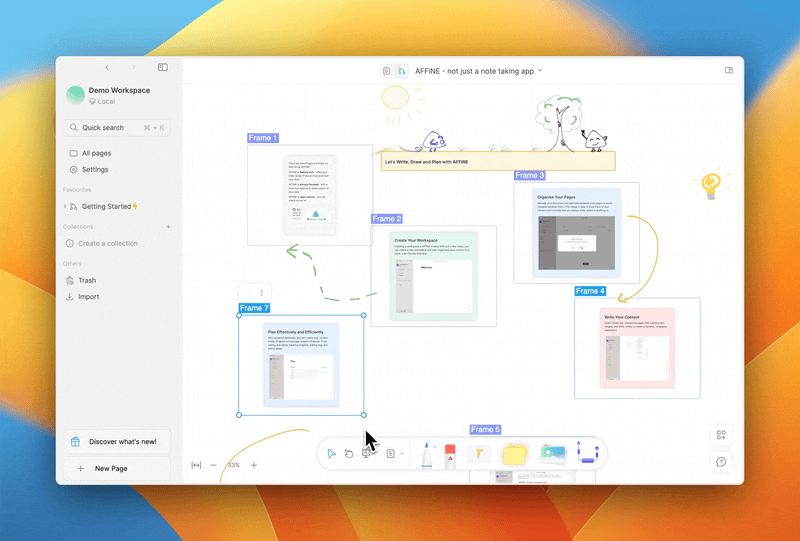The image size is (800, 541).
Task: Open the Demo Workspace avatar
Action: point(76,95)
